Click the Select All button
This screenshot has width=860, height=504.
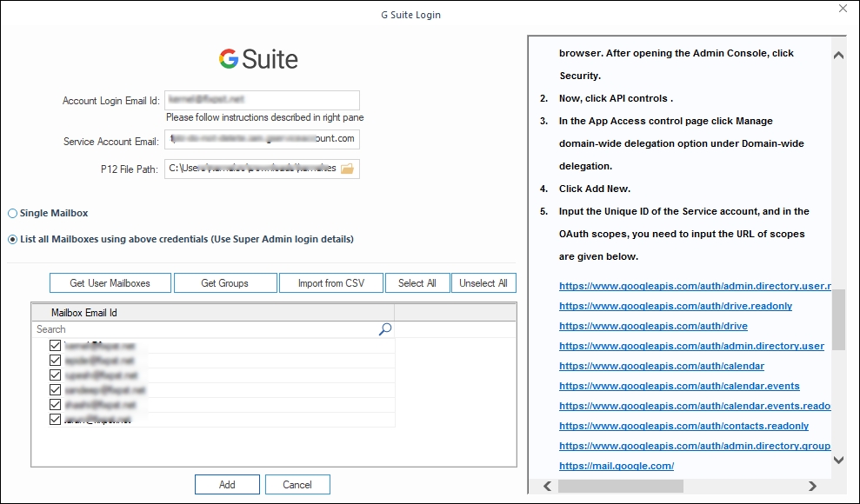tap(417, 283)
